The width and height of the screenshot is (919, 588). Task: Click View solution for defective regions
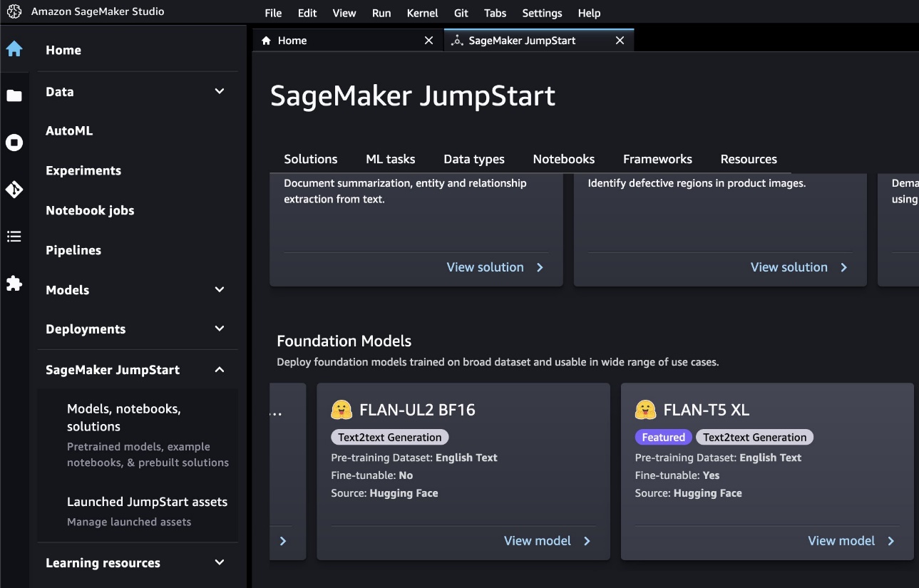point(789,267)
